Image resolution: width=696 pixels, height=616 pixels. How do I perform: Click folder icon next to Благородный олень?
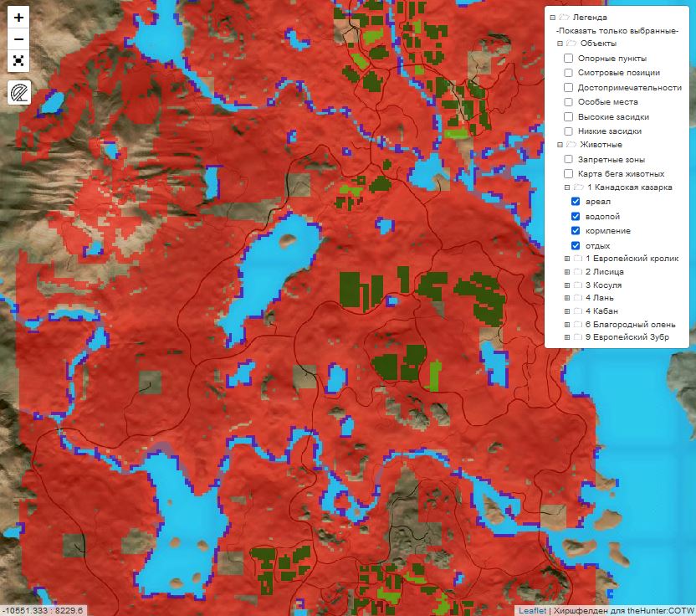point(577,325)
